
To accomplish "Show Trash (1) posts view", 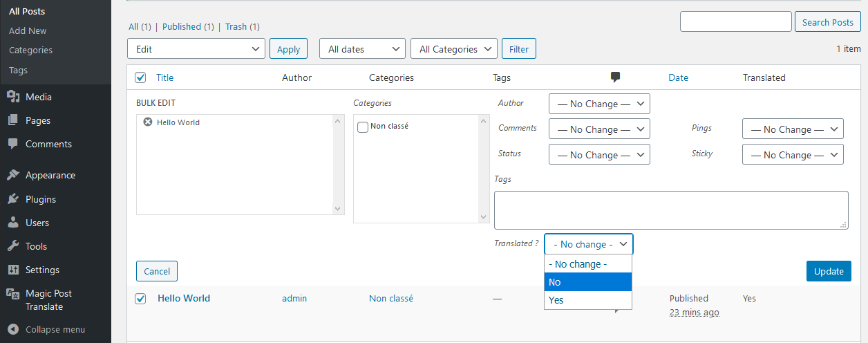I will (x=243, y=26).
